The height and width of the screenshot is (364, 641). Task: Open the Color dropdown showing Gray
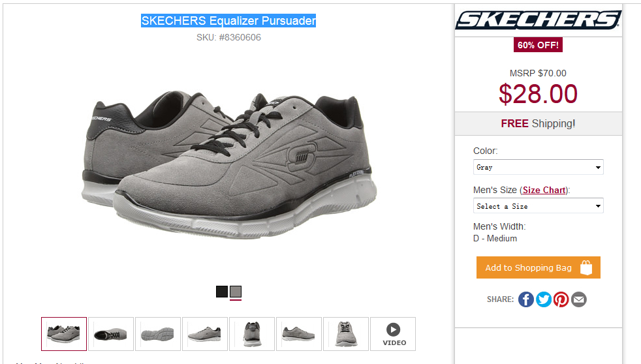(x=538, y=167)
